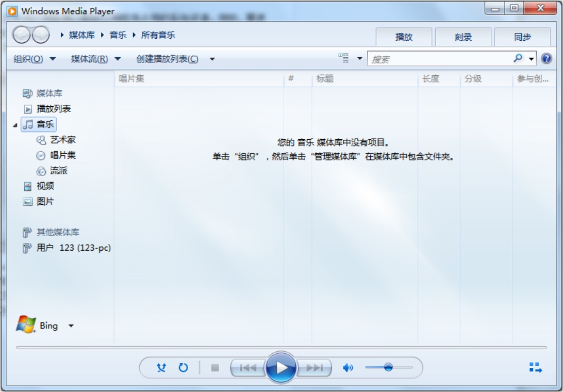The height and width of the screenshot is (392, 563).
Task: Expand the Bing online stores dropdown arrow
Action: (x=71, y=326)
